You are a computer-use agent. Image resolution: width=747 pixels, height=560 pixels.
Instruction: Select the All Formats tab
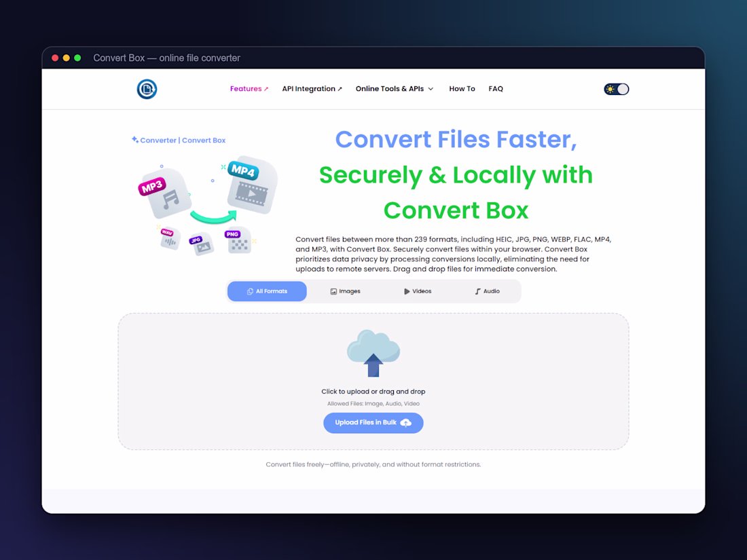pyautogui.click(x=268, y=291)
